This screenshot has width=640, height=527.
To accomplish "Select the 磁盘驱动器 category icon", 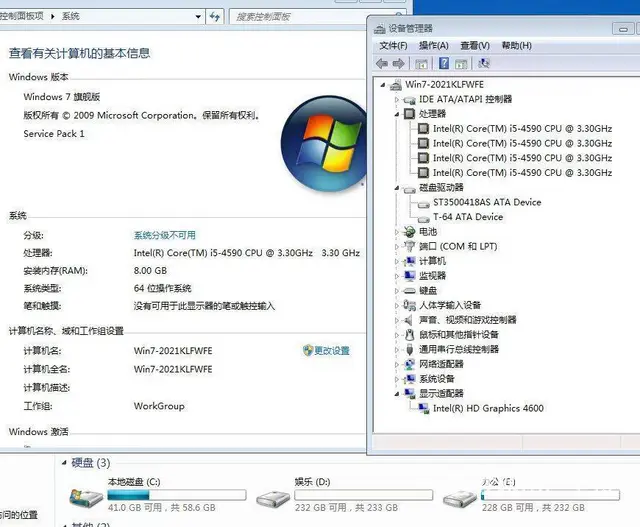I will click(x=409, y=188).
